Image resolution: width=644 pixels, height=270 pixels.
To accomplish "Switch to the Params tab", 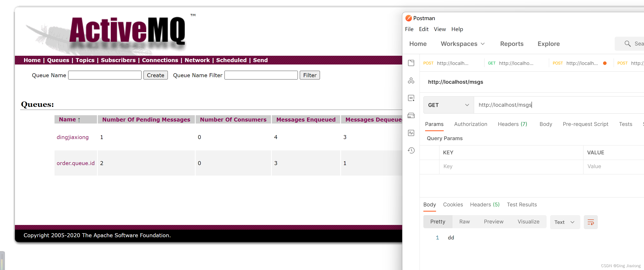I will [434, 124].
